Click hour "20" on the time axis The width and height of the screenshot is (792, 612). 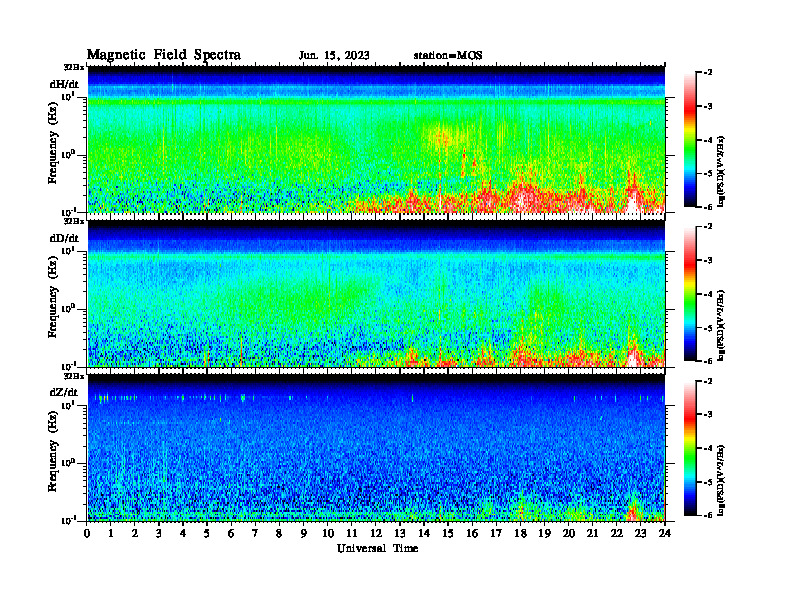pos(569,533)
